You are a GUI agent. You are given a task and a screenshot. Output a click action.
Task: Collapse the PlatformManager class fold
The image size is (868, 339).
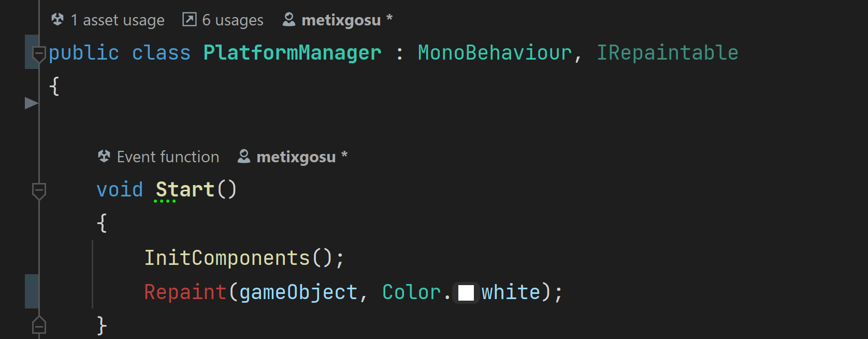(x=39, y=52)
